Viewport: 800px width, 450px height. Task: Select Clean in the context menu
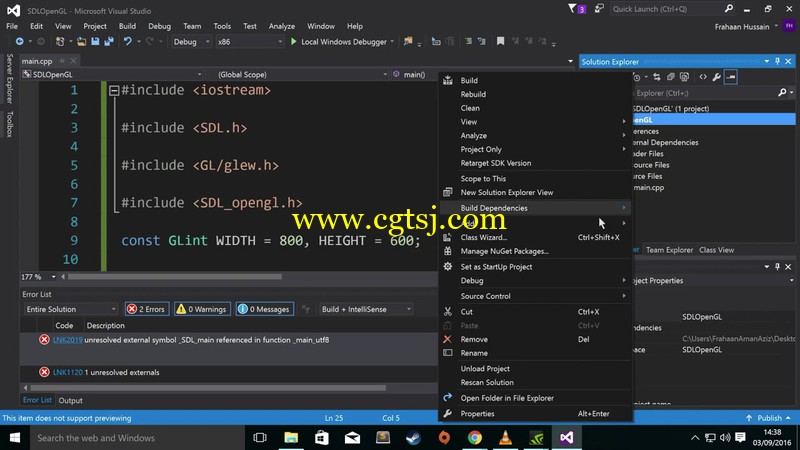point(535,108)
